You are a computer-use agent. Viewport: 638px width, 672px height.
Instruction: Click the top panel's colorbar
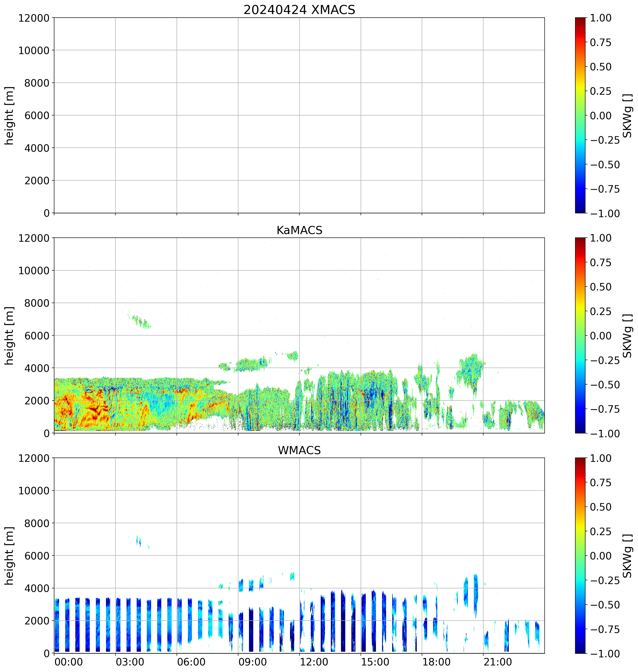click(x=580, y=115)
